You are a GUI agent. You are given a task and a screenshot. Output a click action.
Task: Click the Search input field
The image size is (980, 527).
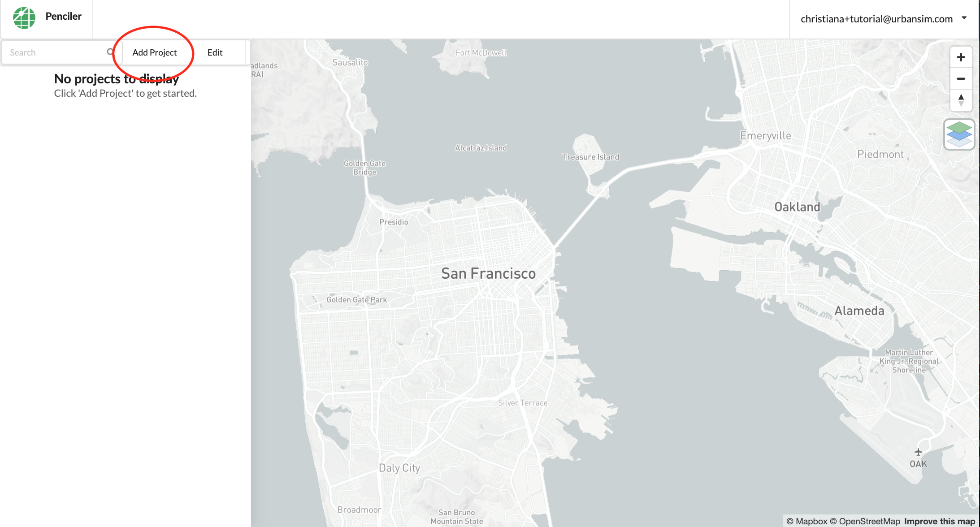tap(55, 52)
